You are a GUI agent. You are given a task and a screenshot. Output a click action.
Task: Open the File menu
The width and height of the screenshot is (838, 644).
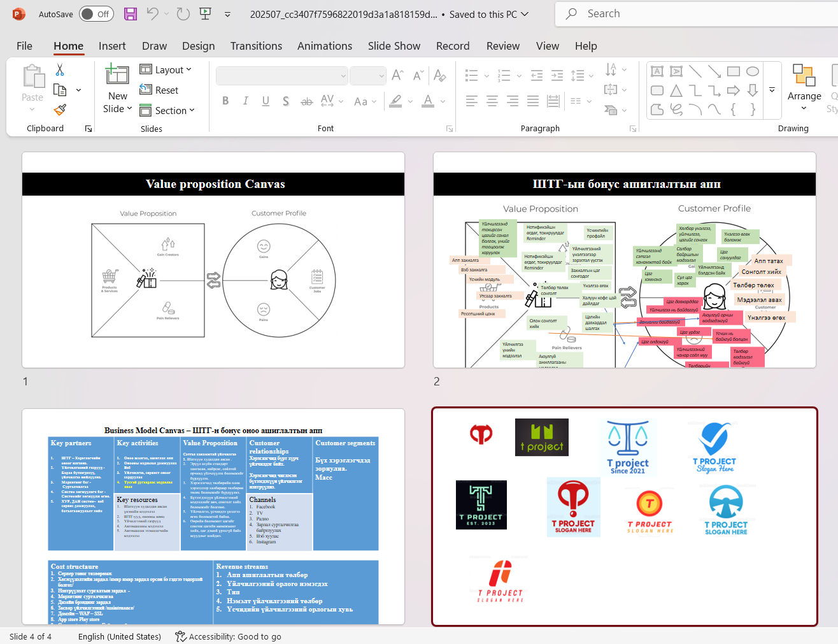coord(24,46)
